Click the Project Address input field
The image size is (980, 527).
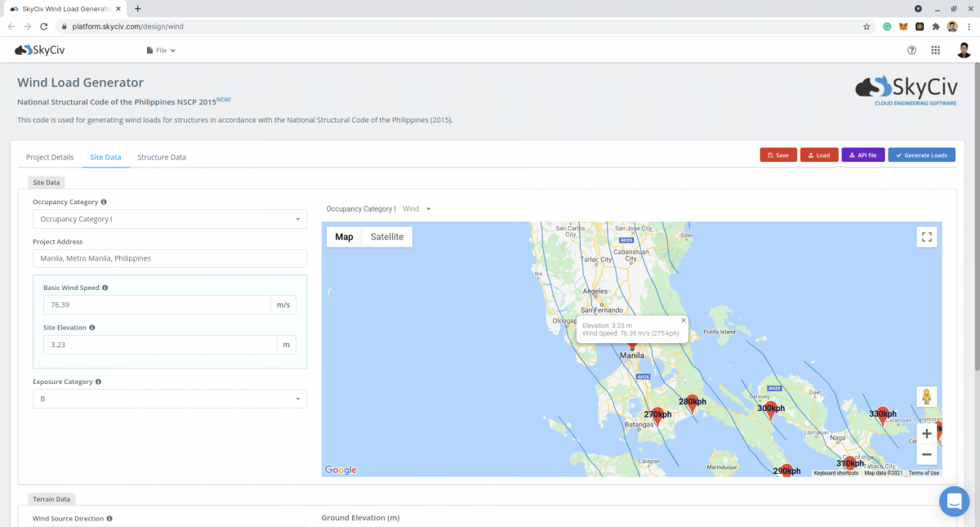[169, 258]
